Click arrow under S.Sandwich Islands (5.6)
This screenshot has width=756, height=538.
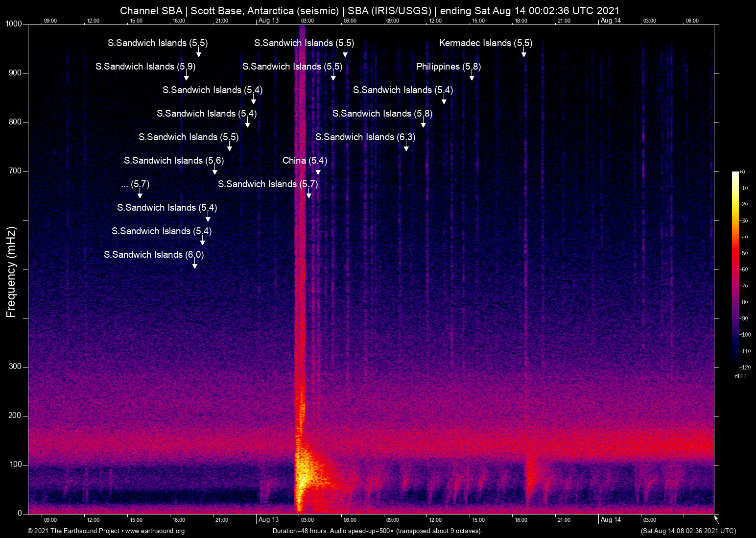(215, 171)
